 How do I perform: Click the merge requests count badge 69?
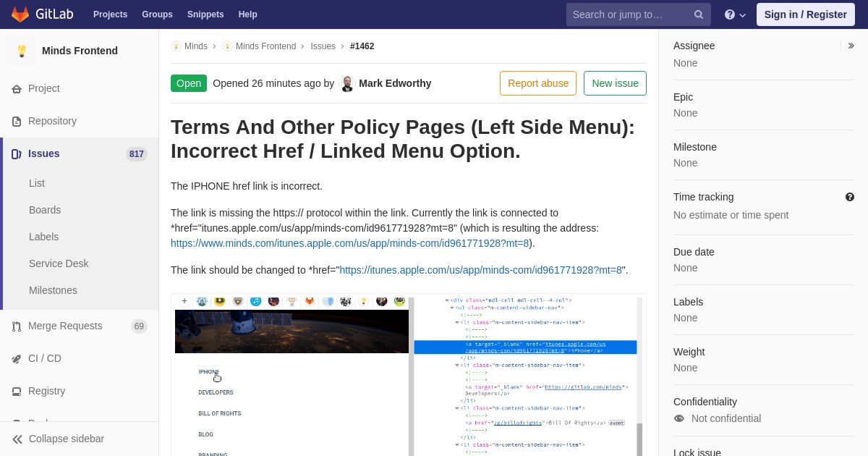pos(139,326)
